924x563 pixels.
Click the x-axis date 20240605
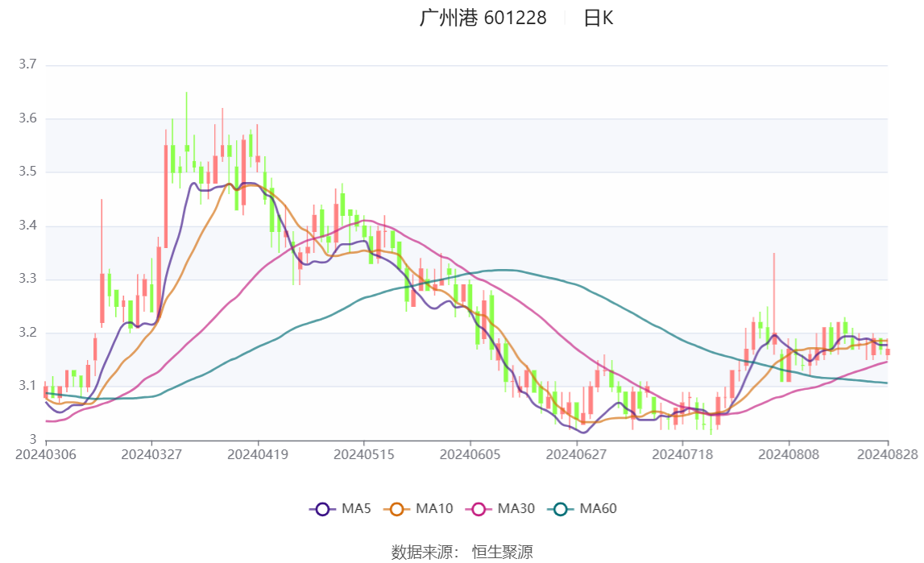point(470,455)
